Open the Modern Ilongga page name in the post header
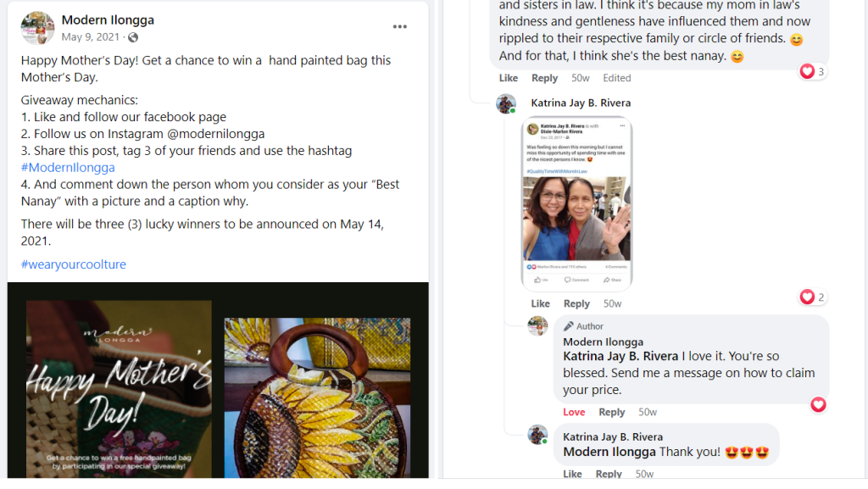The image size is (868, 489). [108, 19]
